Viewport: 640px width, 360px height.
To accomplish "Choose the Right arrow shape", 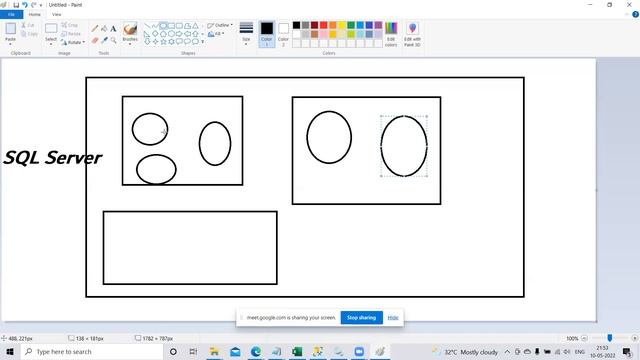I will click(179, 33).
